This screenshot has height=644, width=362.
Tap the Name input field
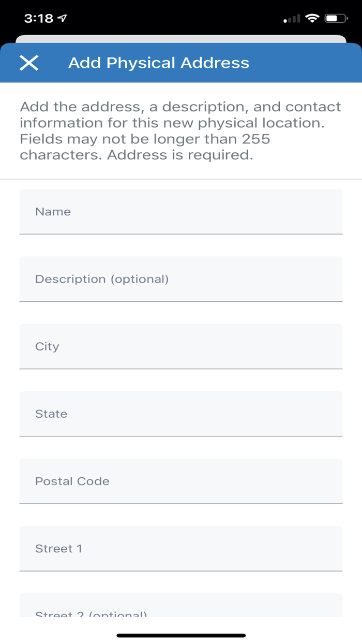click(181, 212)
